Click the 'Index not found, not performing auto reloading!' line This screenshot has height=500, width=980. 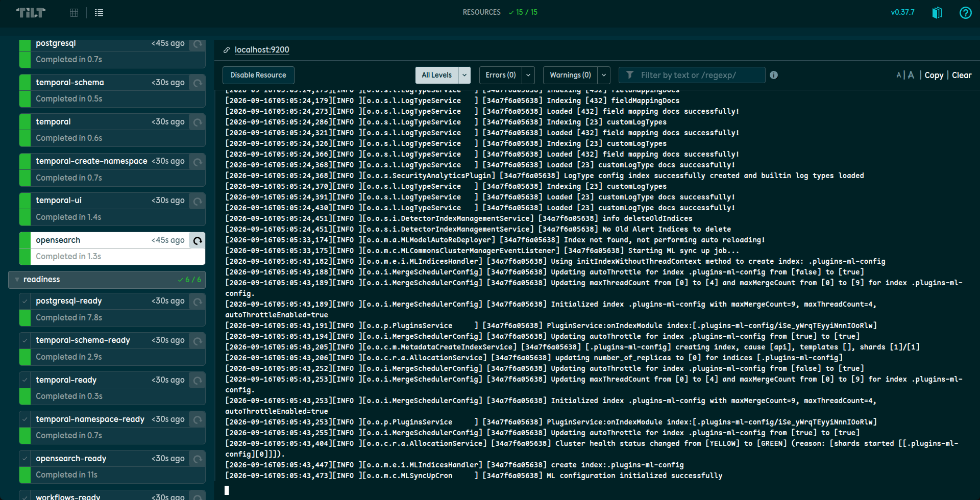click(x=495, y=240)
